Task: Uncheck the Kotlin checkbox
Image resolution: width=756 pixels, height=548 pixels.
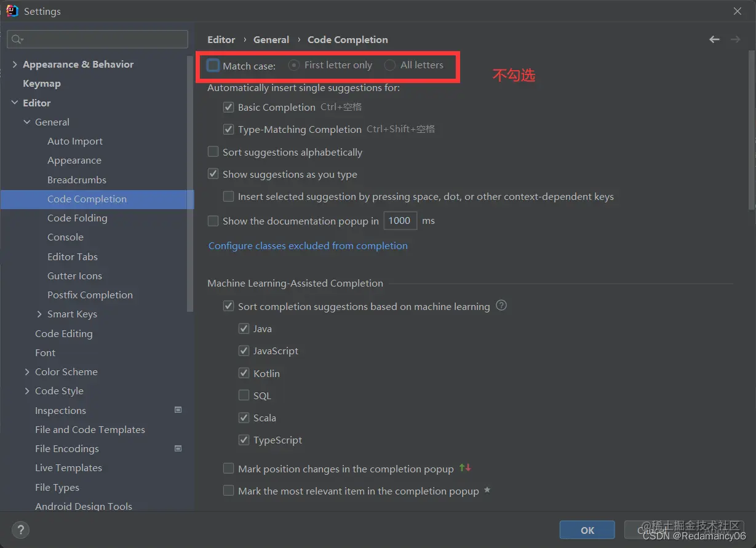Action: (244, 373)
